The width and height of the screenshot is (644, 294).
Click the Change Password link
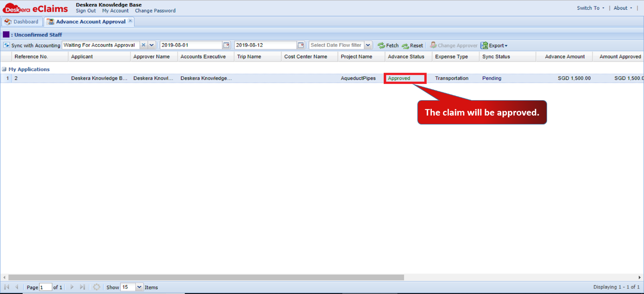point(155,11)
